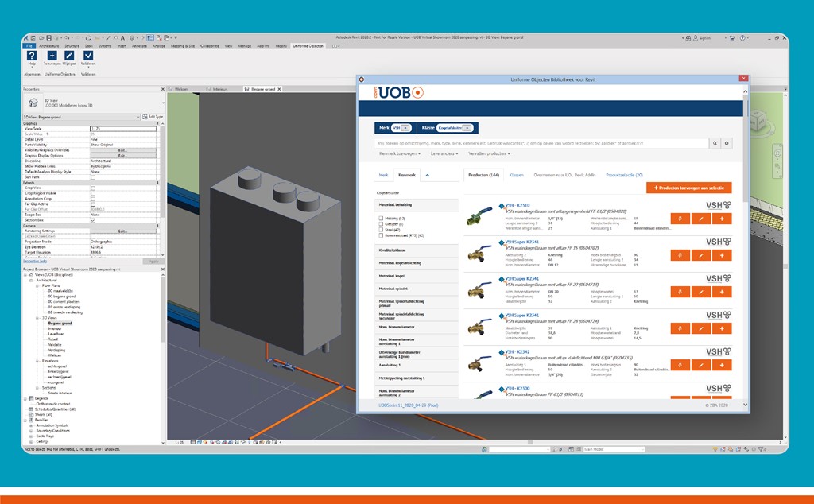Open the Kenmerk toevoegen dropdown
814x504 pixels.
click(x=400, y=153)
